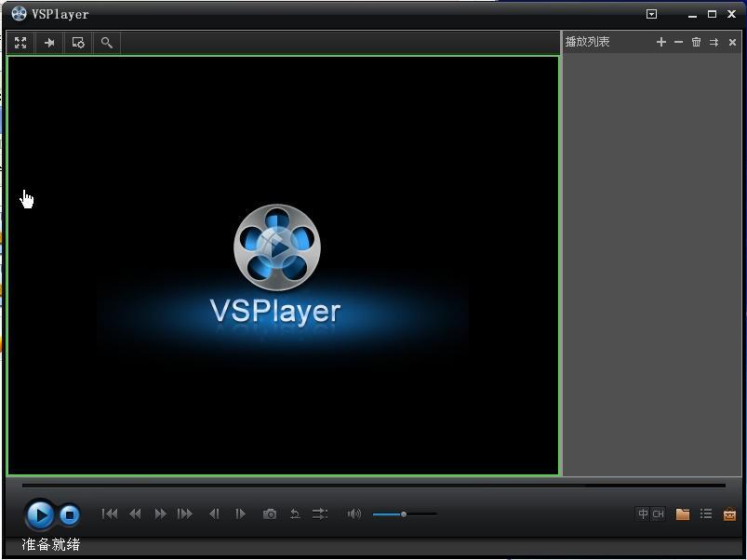The width and height of the screenshot is (747, 560).
Task: Click the playback progress bar
Action: click(x=372, y=486)
